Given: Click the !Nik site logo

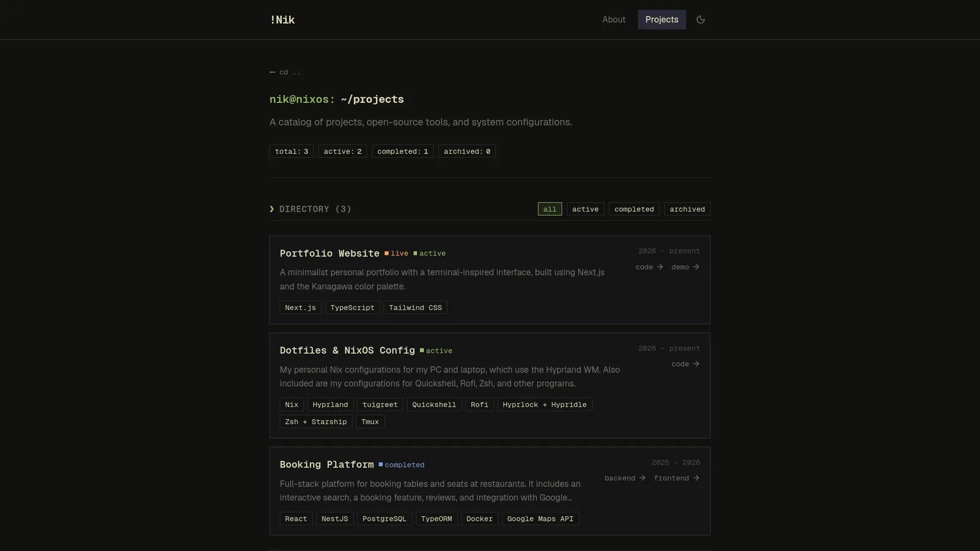Looking at the screenshot, I should point(282,20).
